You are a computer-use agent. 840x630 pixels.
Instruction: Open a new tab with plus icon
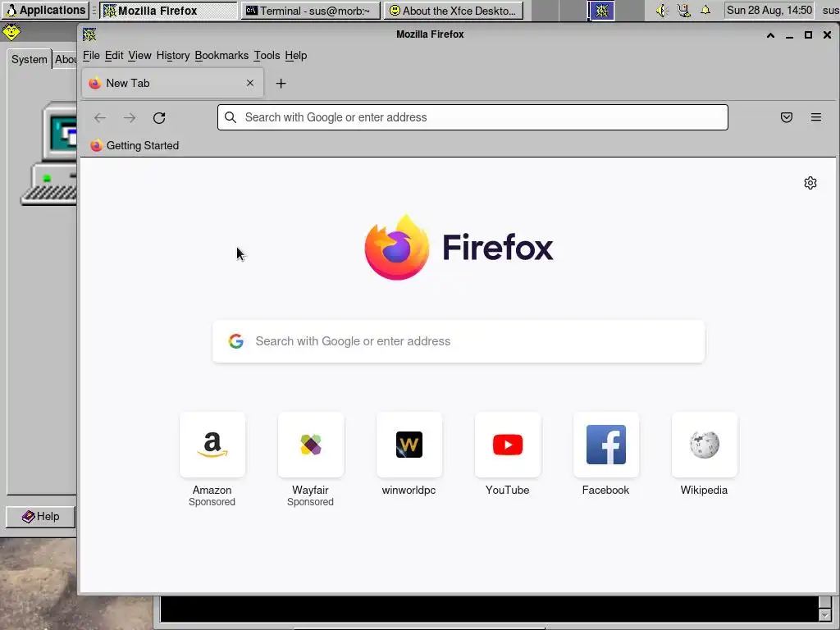pos(281,84)
